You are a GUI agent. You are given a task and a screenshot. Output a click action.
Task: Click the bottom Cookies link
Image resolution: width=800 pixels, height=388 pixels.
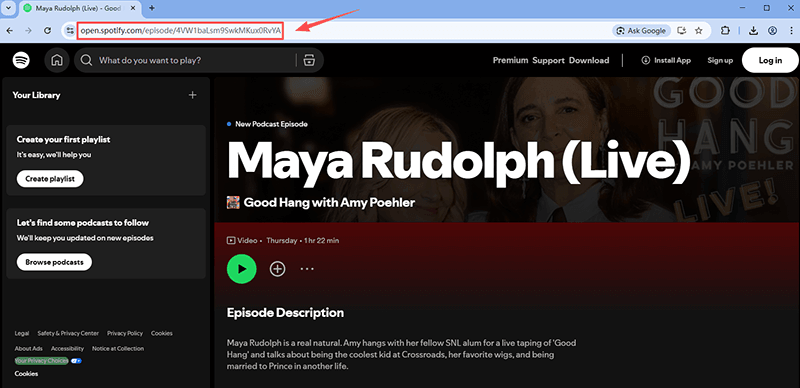point(26,374)
